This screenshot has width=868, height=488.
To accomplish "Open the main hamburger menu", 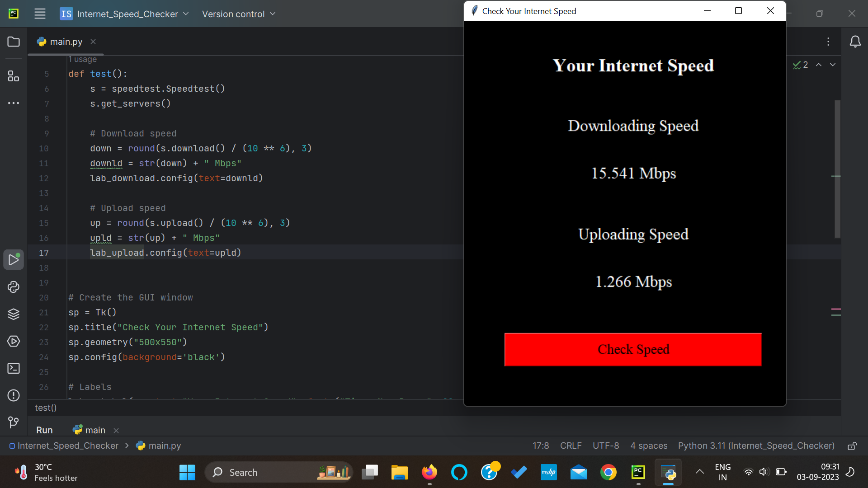I will 40,14.
